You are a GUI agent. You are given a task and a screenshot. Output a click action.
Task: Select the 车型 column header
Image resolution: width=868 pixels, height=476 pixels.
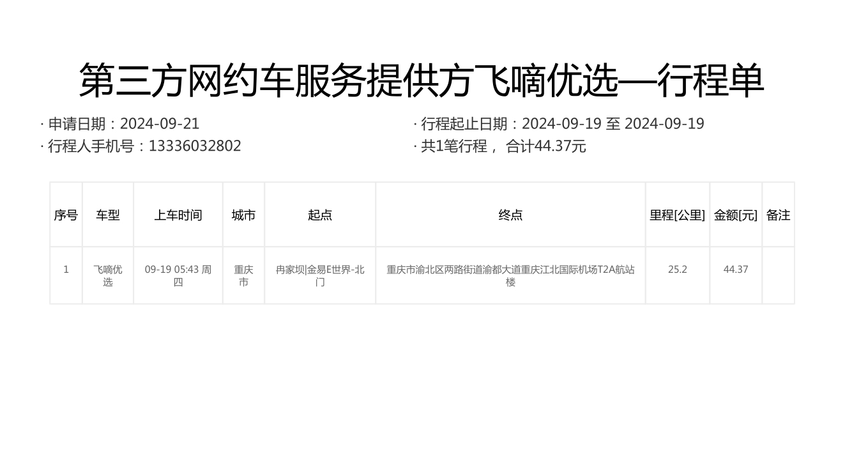pos(108,215)
